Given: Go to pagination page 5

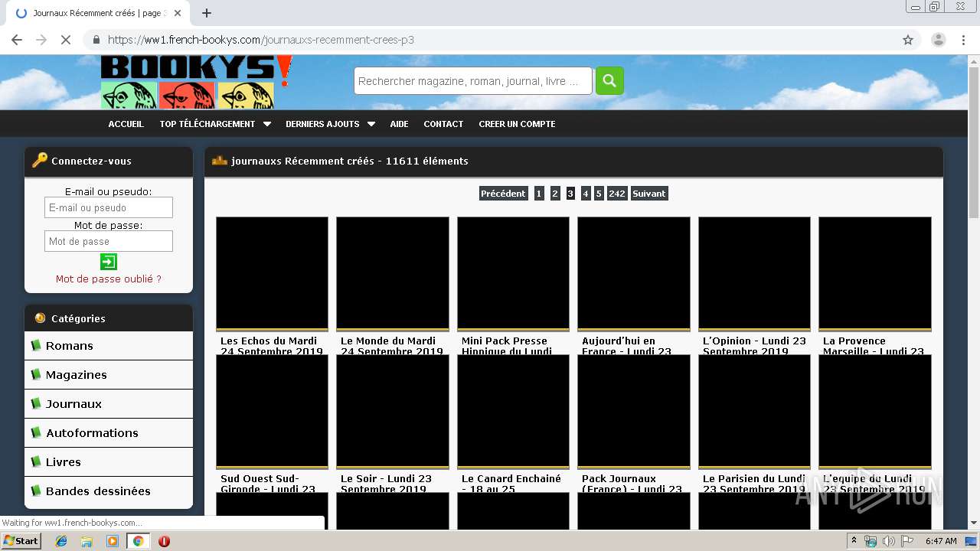Looking at the screenshot, I should point(599,194).
